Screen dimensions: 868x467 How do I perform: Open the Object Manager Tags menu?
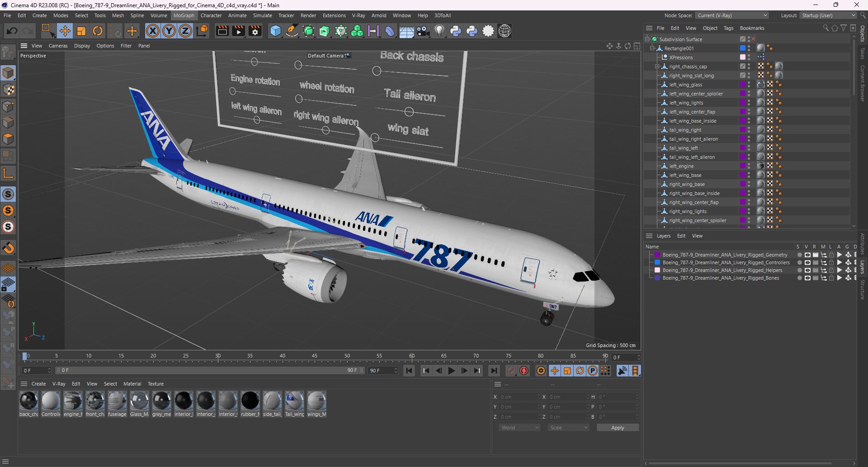click(x=728, y=28)
